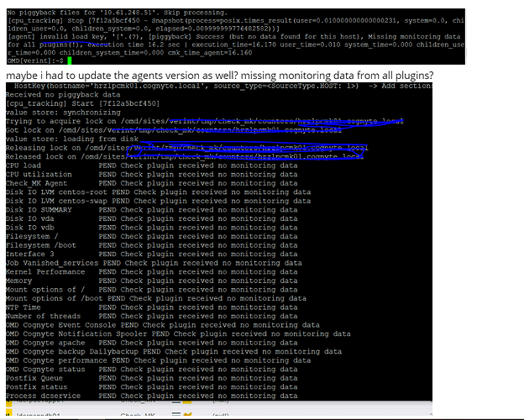Click 'Disk IO SUMMARY' row

click(x=152, y=210)
